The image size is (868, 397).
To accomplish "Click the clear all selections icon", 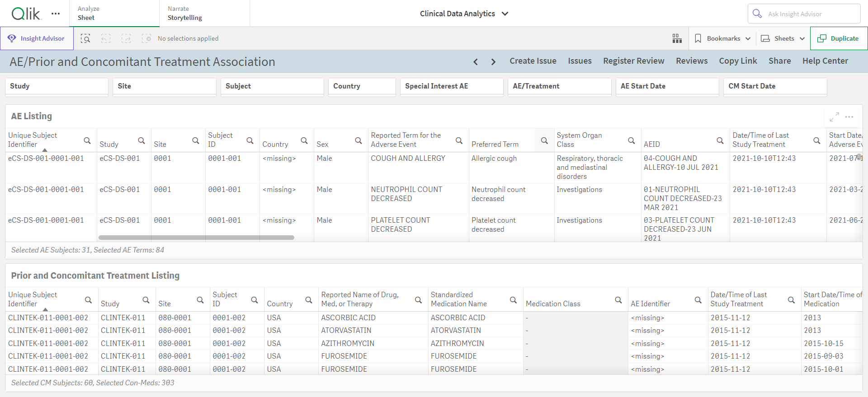I will click(x=146, y=38).
